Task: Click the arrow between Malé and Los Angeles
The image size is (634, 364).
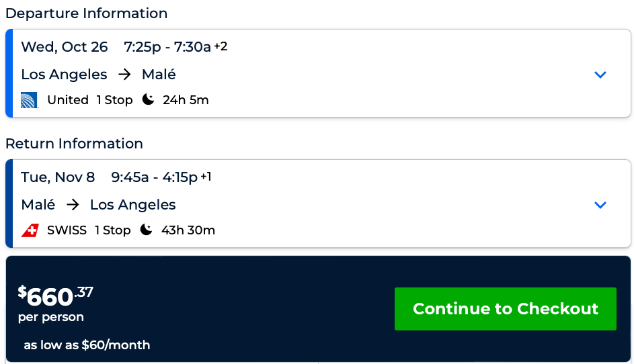Action: coord(73,205)
